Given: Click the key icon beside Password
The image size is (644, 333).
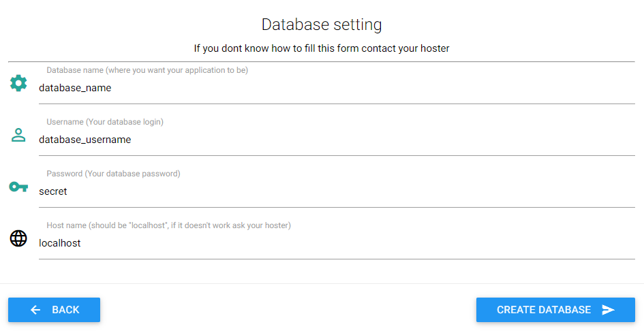Looking at the screenshot, I should pyautogui.click(x=18, y=187).
